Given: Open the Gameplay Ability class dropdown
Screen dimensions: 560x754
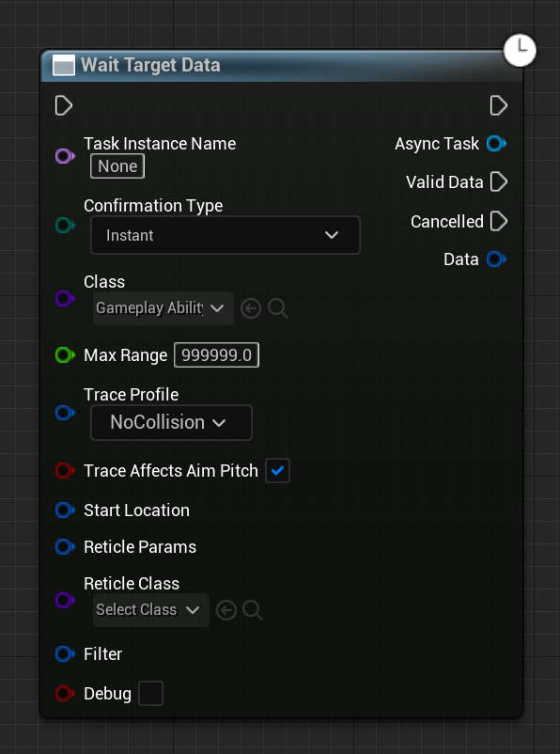Looking at the screenshot, I should [x=162, y=307].
